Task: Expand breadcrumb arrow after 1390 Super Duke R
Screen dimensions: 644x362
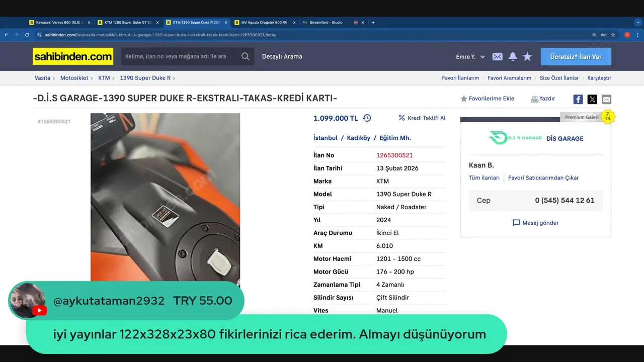Action: tap(174, 78)
